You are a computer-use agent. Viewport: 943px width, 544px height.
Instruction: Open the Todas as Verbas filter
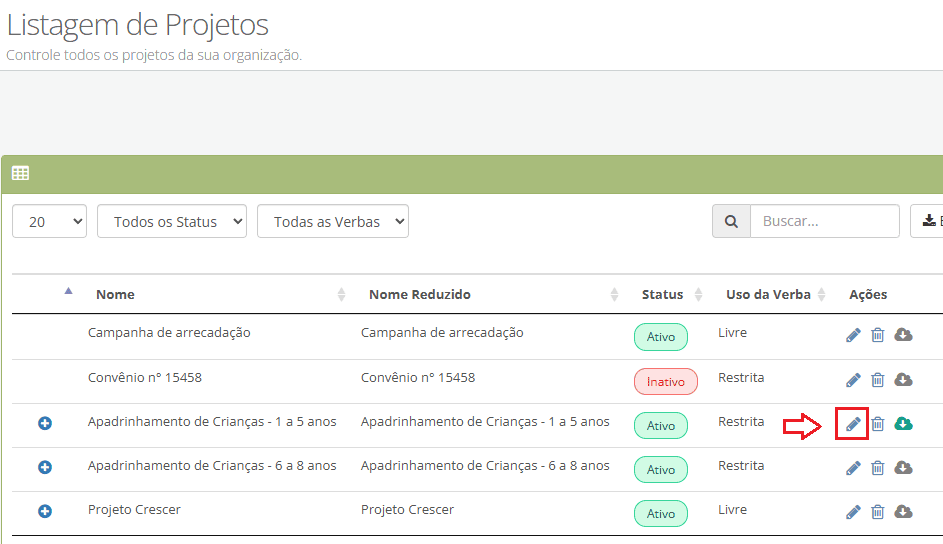point(333,222)
